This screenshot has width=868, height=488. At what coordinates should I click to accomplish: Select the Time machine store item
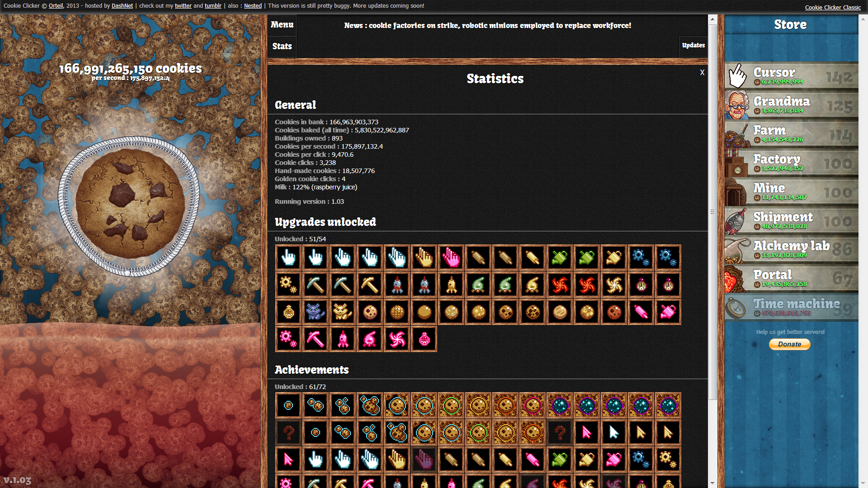click(791, 307)
